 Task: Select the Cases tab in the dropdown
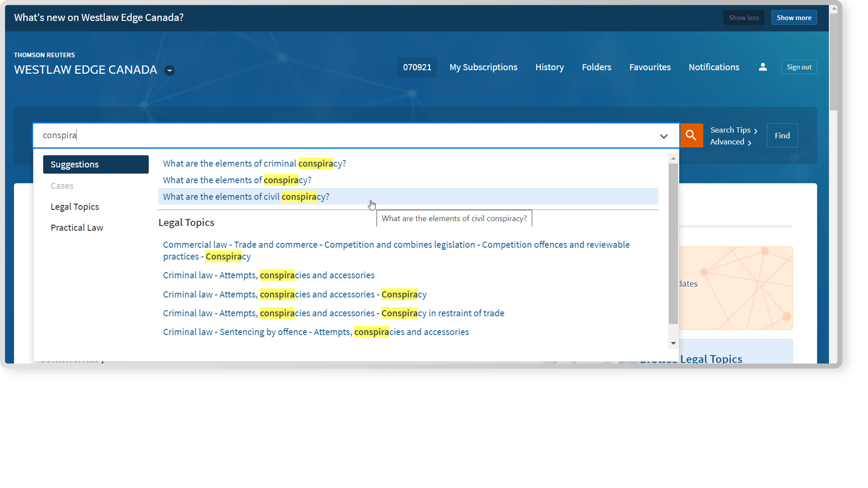point(62,185)
